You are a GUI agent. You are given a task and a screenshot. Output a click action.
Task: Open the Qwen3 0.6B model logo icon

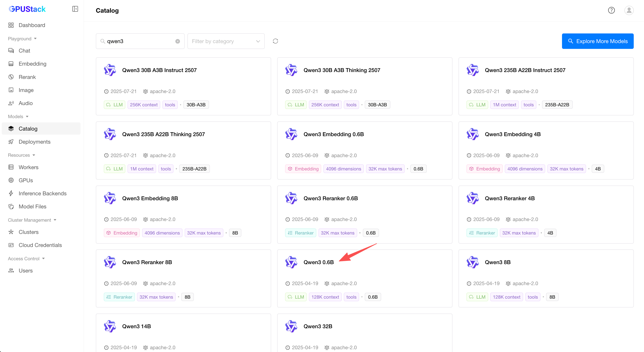[x=291, y=262]
